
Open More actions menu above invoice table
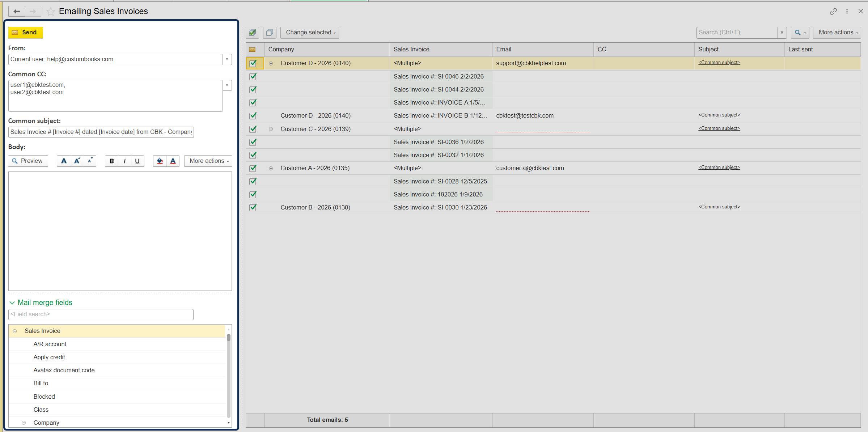[x=837, y=33]
